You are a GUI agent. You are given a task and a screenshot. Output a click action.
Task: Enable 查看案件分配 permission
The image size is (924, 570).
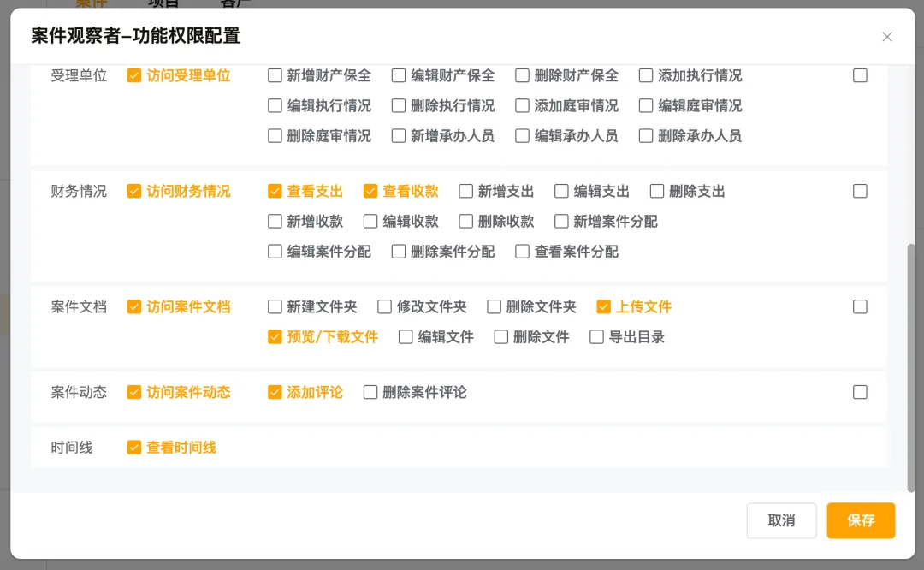[523, 251]
